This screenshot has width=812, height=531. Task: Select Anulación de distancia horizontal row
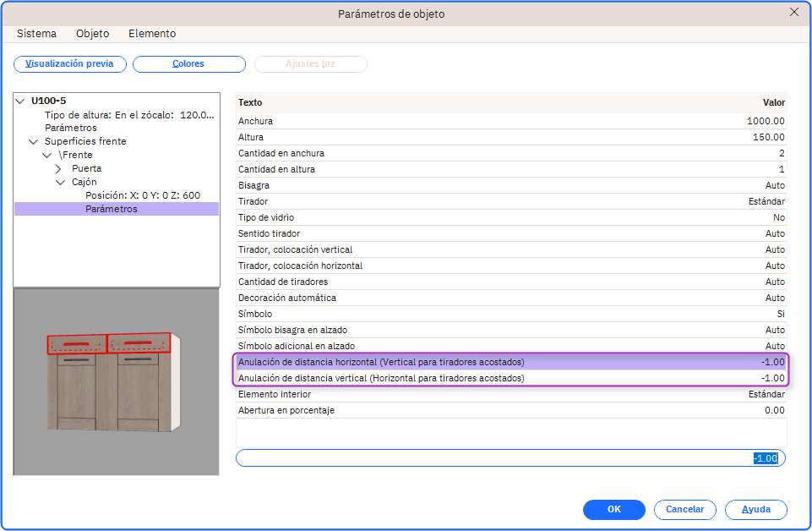tap(511, 362)
